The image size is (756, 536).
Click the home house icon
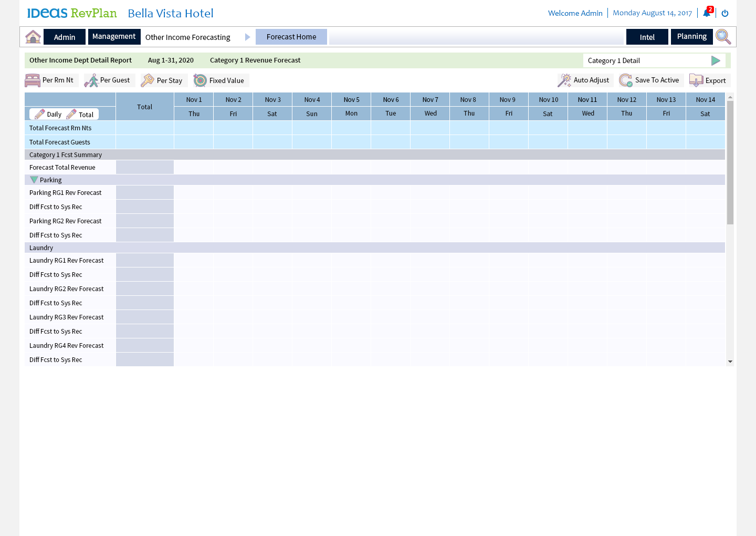(33, 37)
